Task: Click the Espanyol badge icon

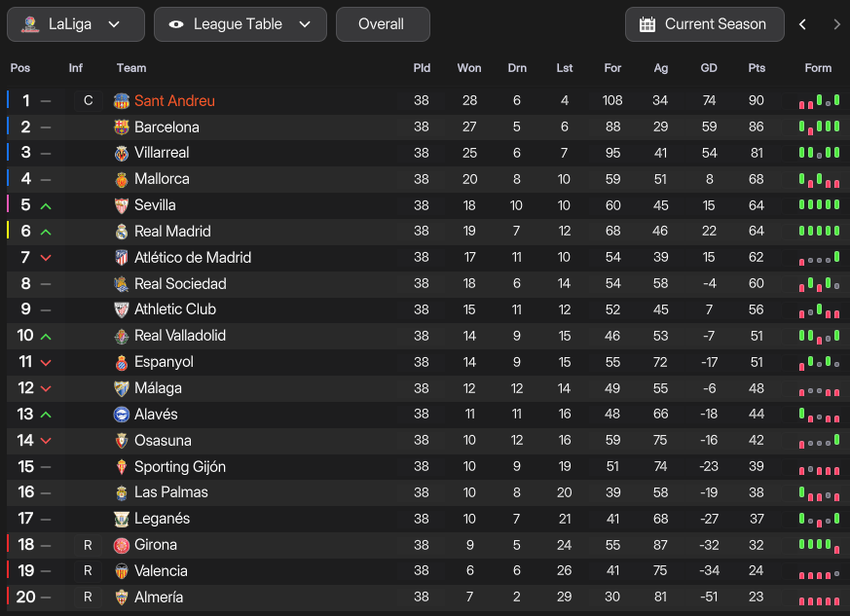Action: tap(122, 362)
